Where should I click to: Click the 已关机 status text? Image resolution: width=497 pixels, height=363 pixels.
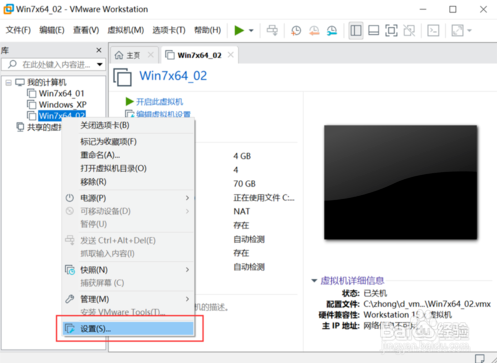375,293
